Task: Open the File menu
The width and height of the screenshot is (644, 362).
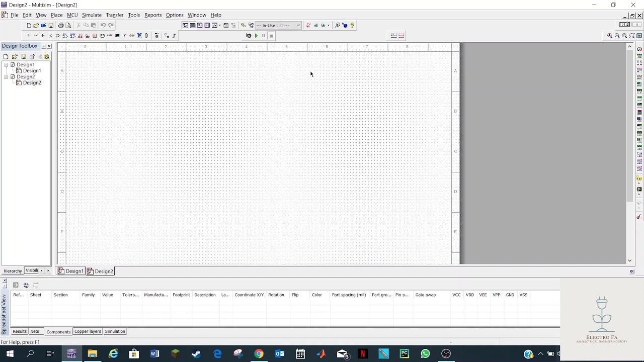Action: [x=15, y=15]
